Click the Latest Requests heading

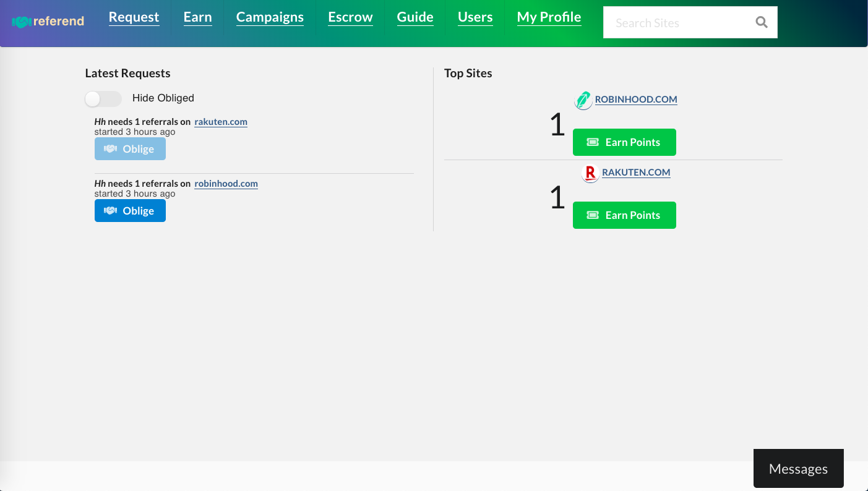click(127, 73)
